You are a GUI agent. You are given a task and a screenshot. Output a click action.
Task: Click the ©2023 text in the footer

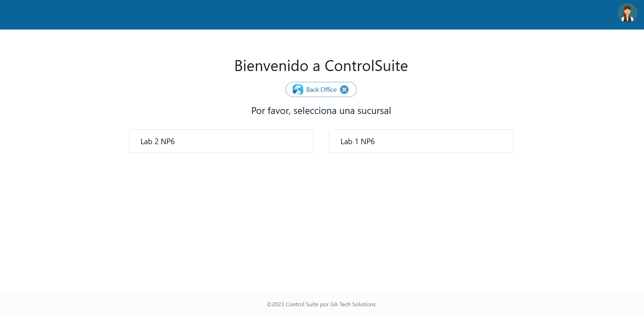tap(275, 305)
